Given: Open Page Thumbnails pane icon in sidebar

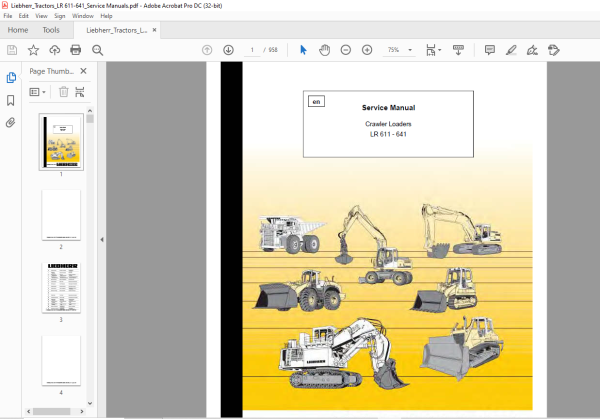Looking at the screenshot, I should [11, 78].
